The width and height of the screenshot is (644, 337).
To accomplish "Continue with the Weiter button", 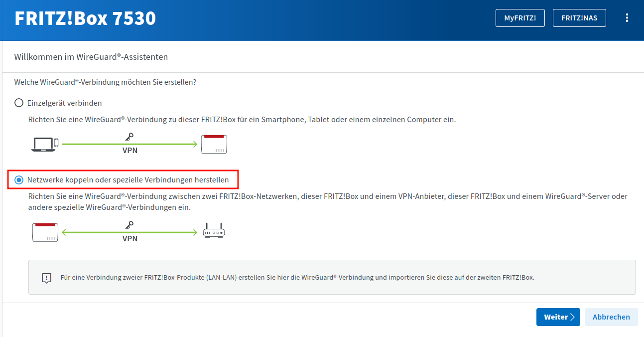I will [558, 317].
